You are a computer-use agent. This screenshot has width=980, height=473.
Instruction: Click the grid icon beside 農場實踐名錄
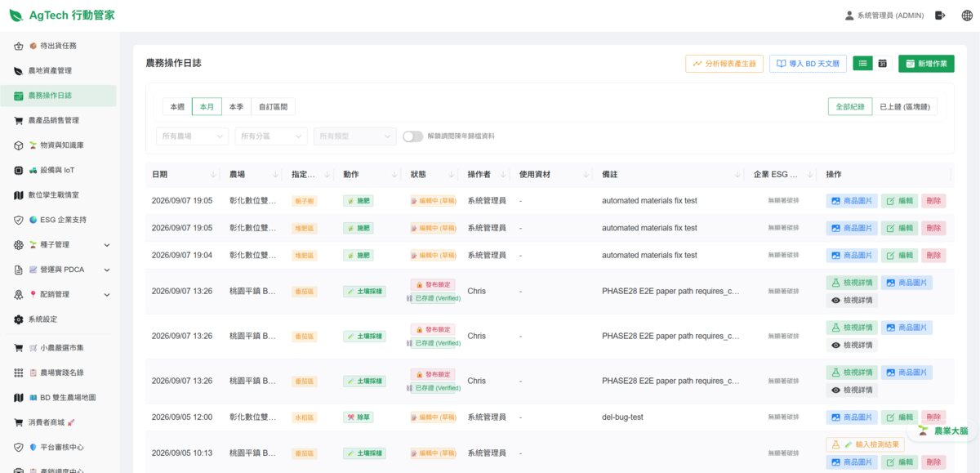coord(19,373)
